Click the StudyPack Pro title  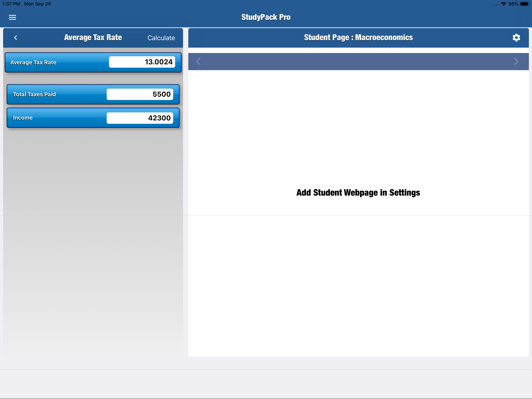pos(266,17)
